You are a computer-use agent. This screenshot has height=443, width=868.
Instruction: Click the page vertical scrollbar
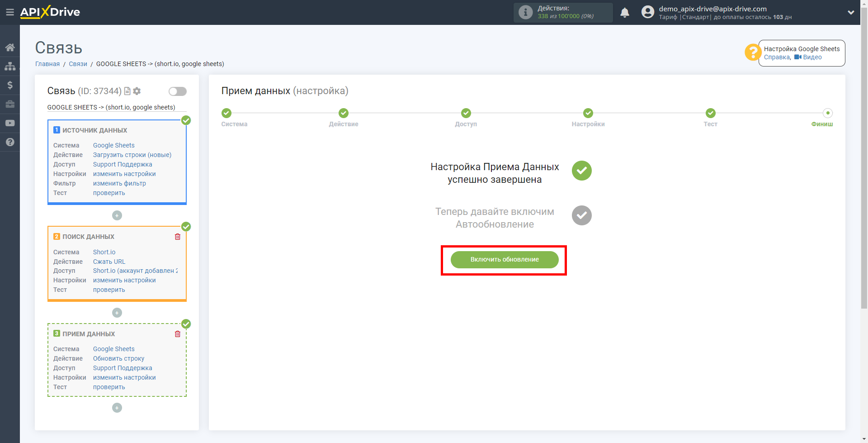[x=864, y=158]
